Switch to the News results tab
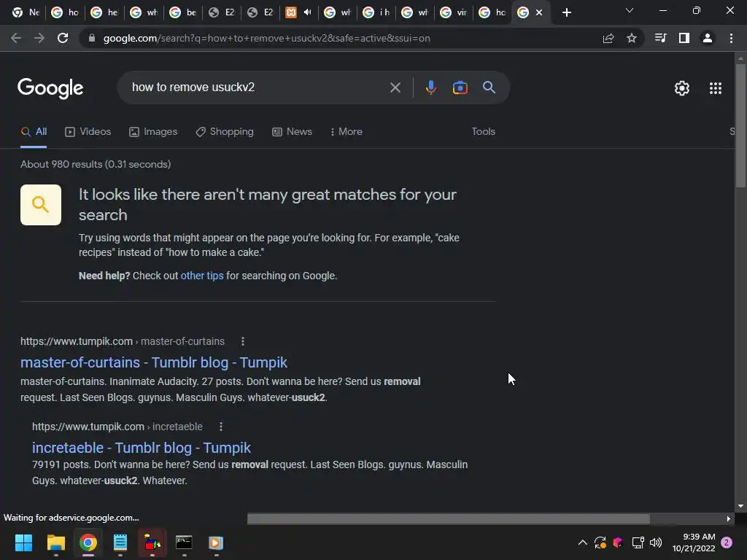 [x=292, y=132]
